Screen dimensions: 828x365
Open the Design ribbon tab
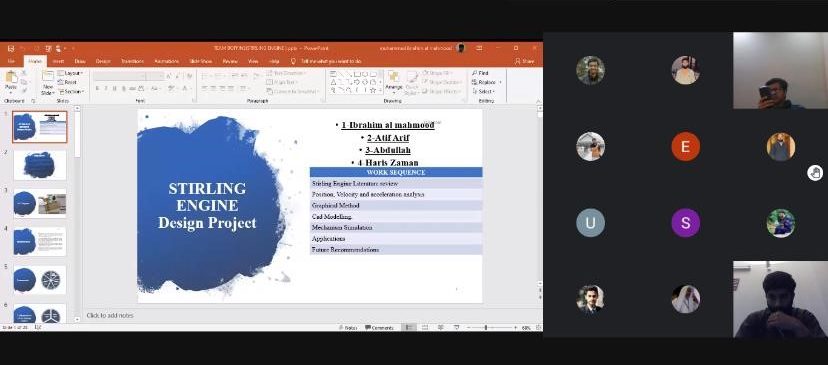click(103, 61)
